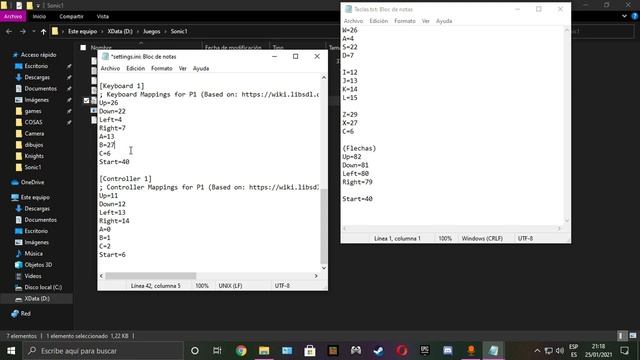Expand the Explorer ribbon chevron
Viewport: 640px width, 360px height.
(624, 16)
